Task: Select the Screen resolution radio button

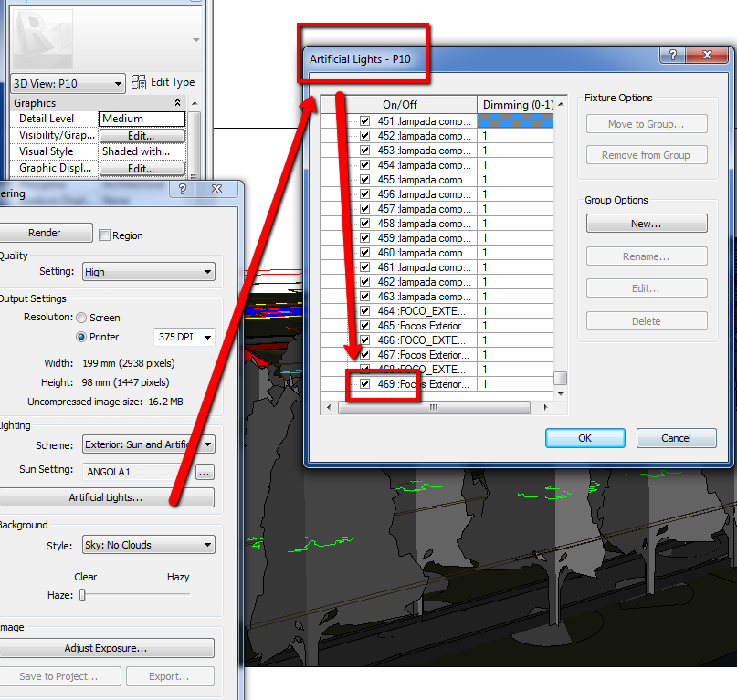Action: 81,318
